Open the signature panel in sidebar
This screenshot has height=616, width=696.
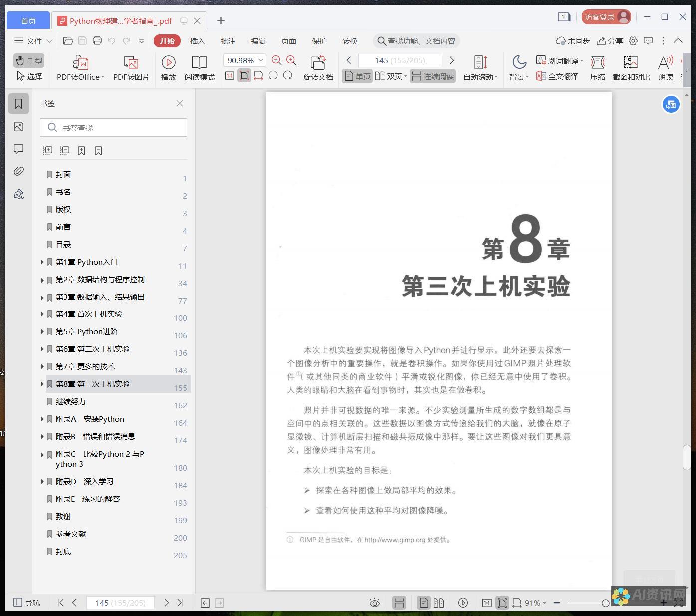click(19, 194)
